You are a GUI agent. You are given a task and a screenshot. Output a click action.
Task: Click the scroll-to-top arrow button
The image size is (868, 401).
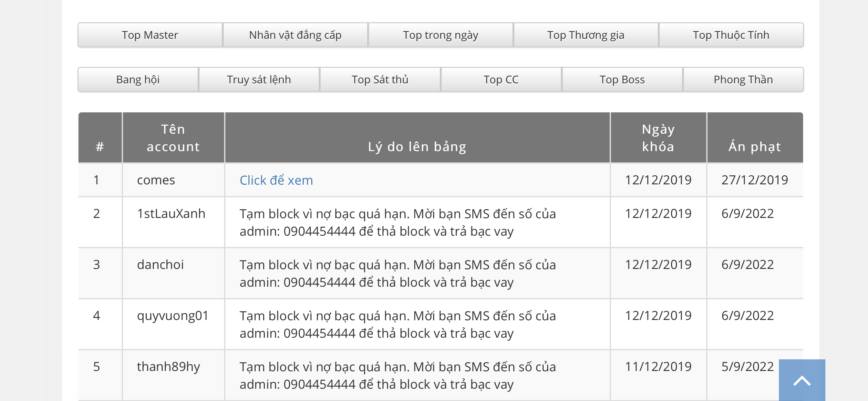[x=801, y=380]
